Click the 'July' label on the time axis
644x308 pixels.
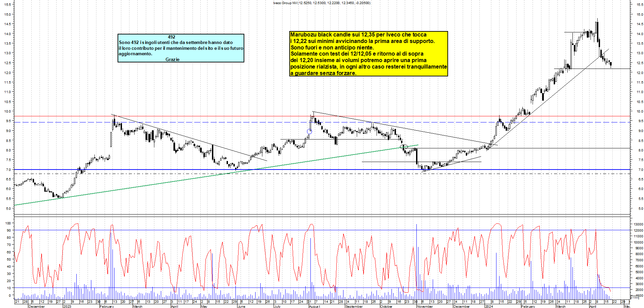[277, 306]
